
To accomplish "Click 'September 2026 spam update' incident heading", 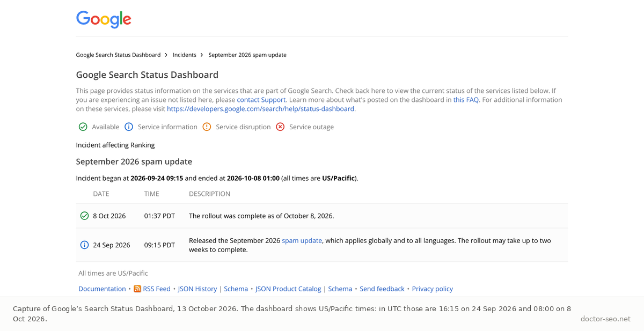I will pyautogui.click(x=134, y=161).
